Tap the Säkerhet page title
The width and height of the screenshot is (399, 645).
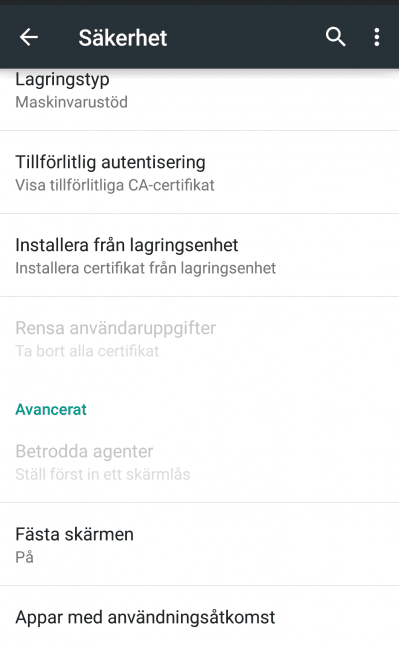click(x=123, y=38)
